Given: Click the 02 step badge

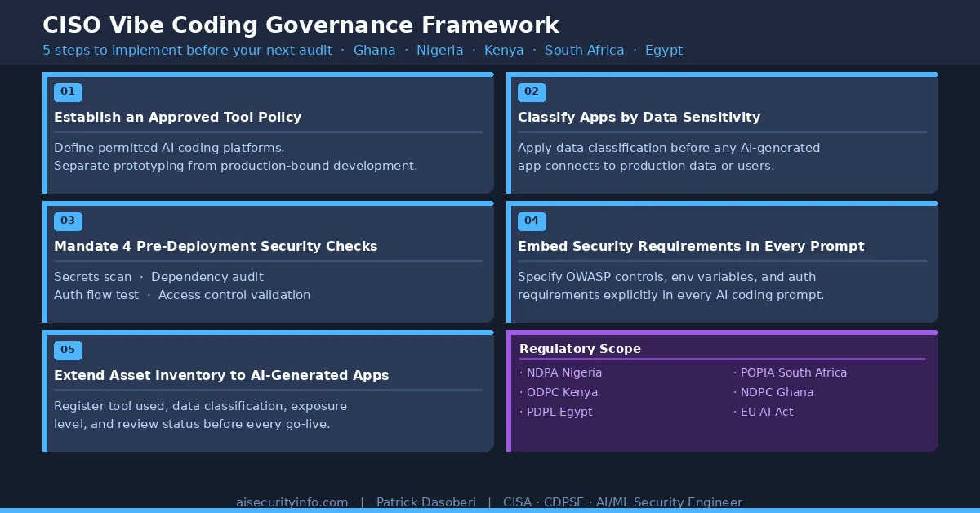Looking at the screenshot, I should coord(532,92).
